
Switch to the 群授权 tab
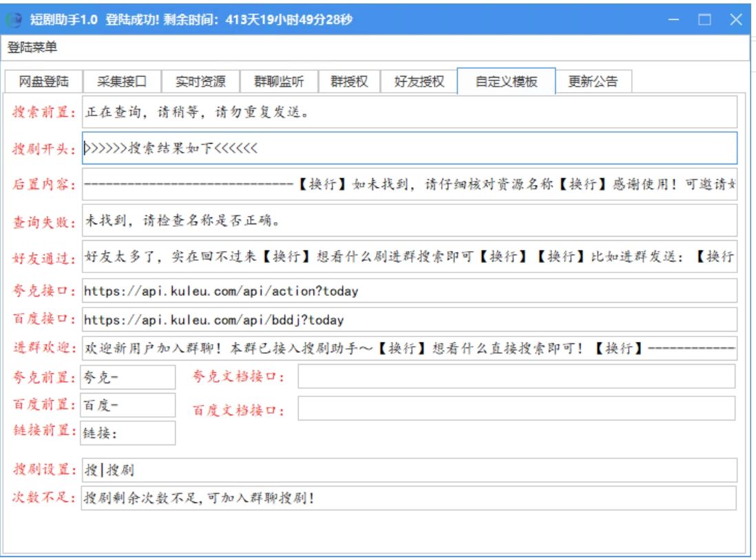click(x=349, y=81)
